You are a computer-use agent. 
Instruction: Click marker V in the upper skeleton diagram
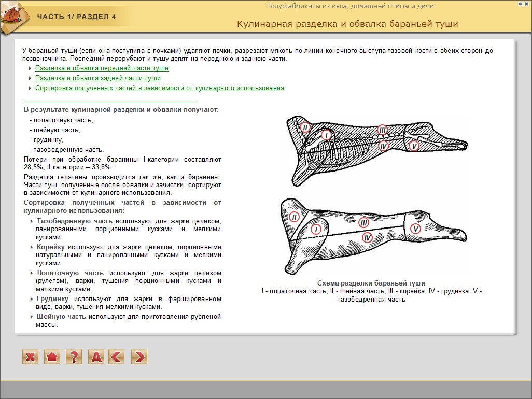coord(413,146)
